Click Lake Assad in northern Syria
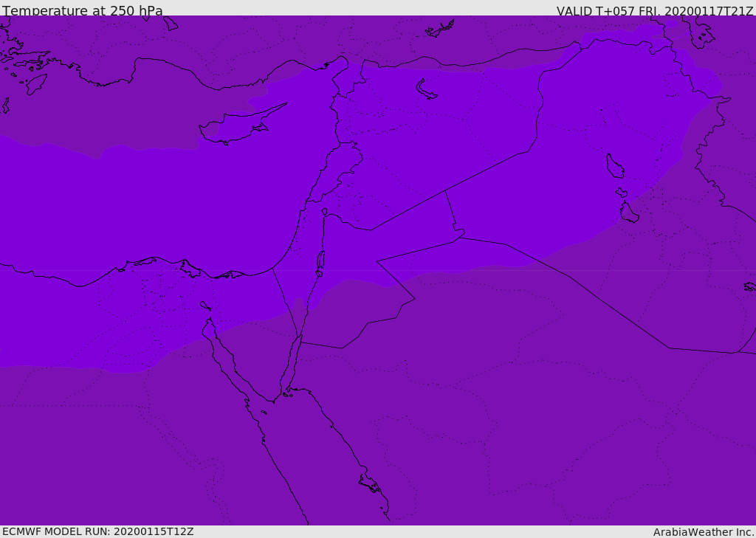The height and width of the screenshot is (538, 756). (x=426, y=88)
